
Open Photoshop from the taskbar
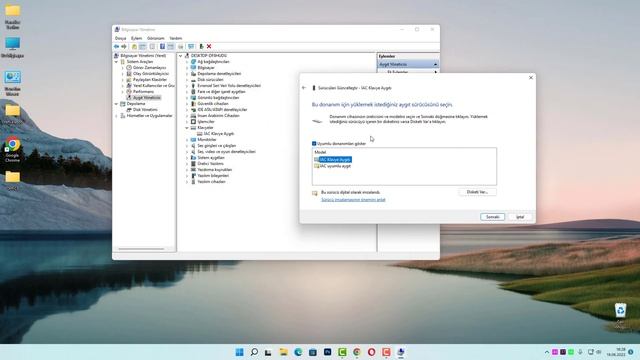pyautogui.click(x=327, y=352)
